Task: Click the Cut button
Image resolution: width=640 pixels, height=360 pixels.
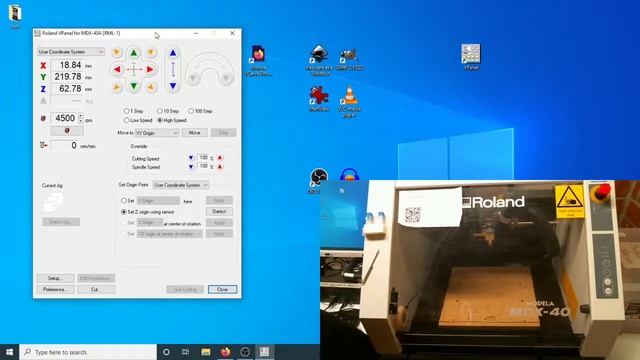Action: pyautogui.click(x=96, y=289)
